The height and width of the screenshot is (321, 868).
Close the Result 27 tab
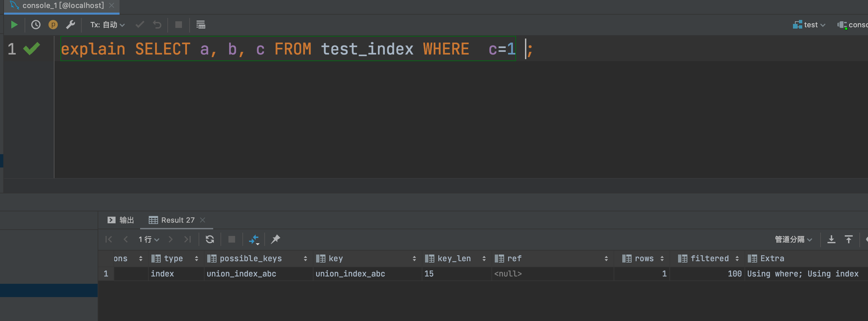pos(203,220)
